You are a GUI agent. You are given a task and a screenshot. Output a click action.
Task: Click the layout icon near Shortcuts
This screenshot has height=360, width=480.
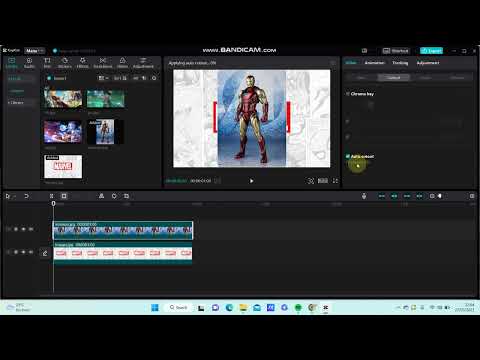pos(364,51)
